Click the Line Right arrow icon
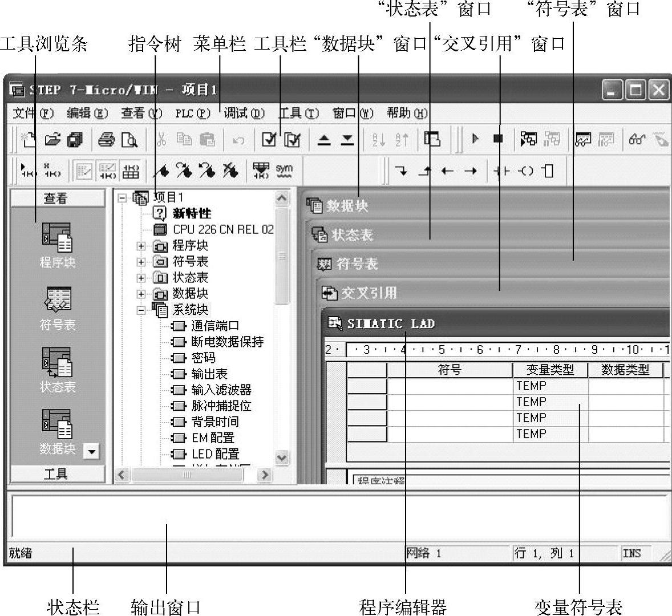Screen dimensions: 672x616 (x=471, y=171)
